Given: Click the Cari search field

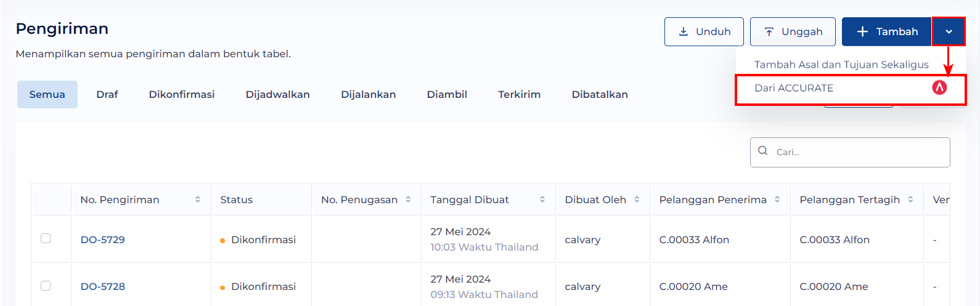Looking at the screenshot, I should click(850, 152).
